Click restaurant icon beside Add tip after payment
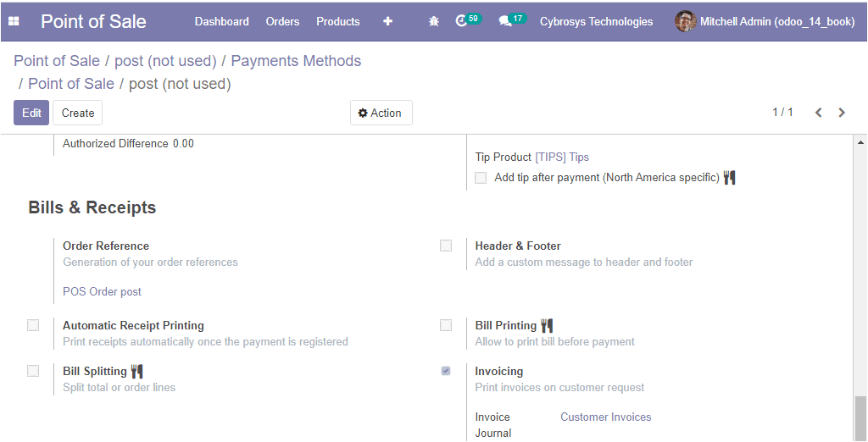This screenshot has width=868, height=442. tap(730, 178)
